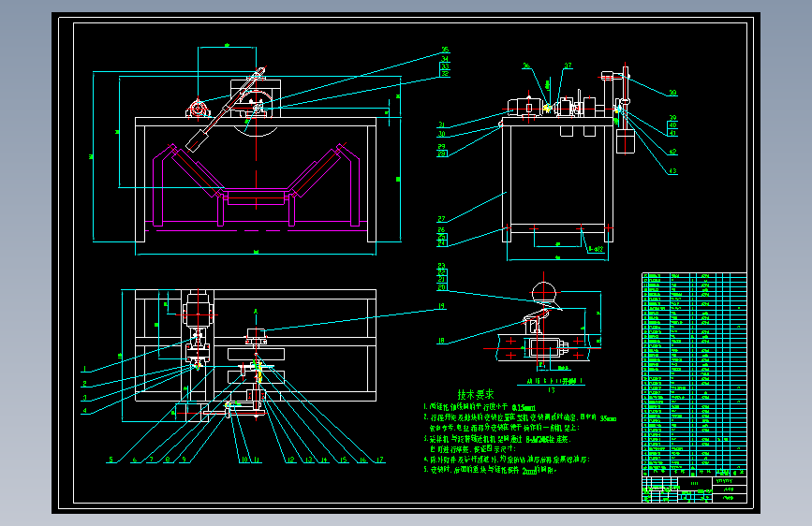
Task: Select part callout number 1
Action: coord(85,370)
